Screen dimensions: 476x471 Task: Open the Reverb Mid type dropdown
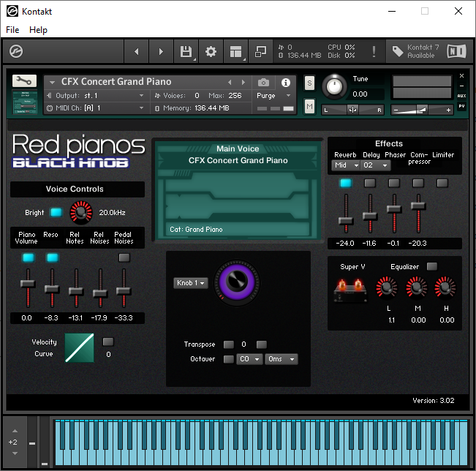click(x=346, y=165)
